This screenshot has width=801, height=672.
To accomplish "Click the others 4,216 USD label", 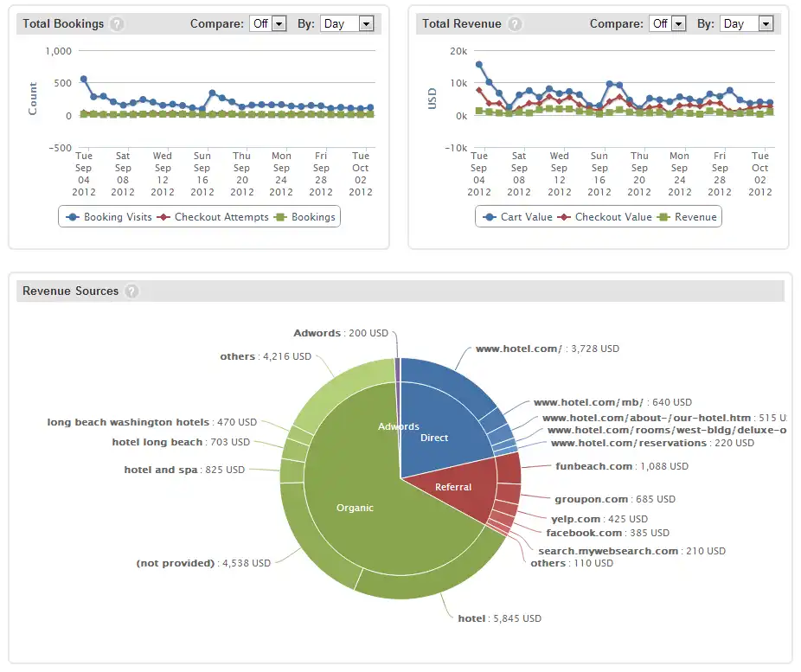I will tap(266, 356).
